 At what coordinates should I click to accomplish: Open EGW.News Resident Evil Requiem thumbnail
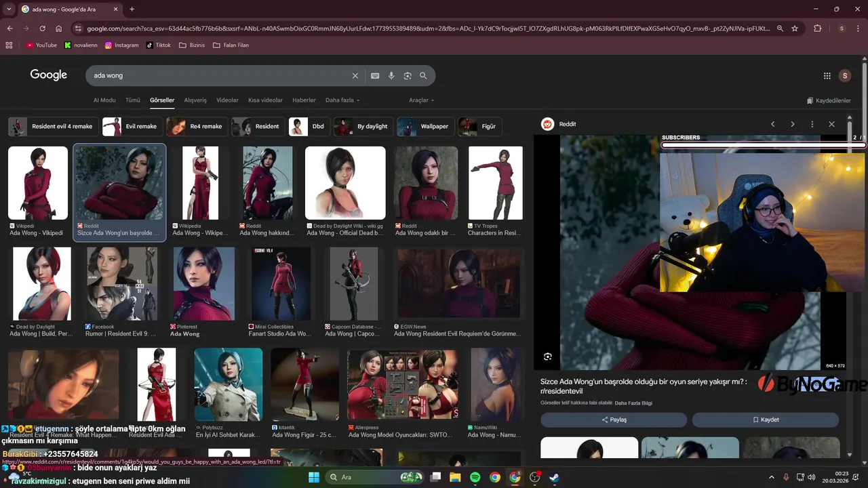[x=460, y=283]
